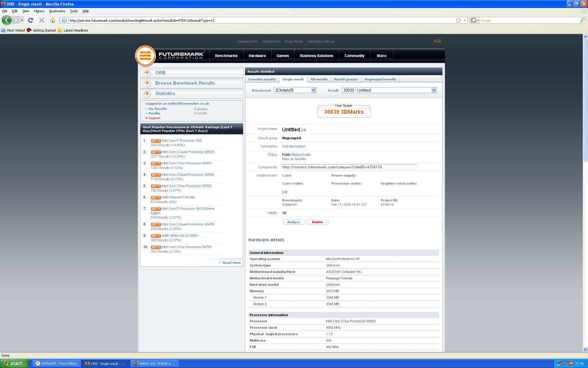Click GET IT badge for Quad Q6600

(156, 152)
